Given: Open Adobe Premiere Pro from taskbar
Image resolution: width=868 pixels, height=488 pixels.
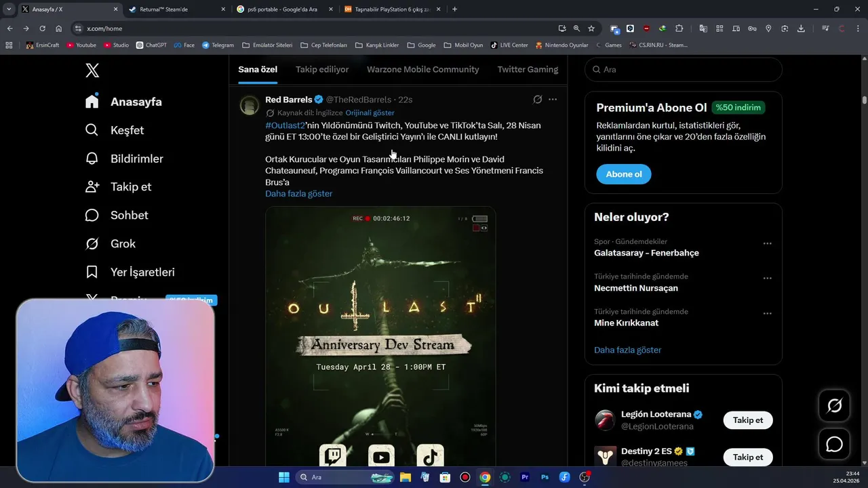Looking at the screenshot, I should coord(525,477).
